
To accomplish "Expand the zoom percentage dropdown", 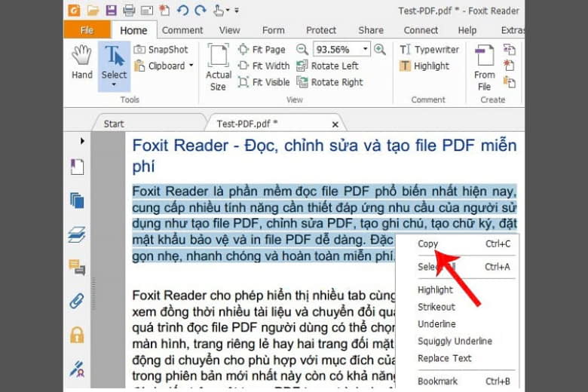I will click(365, 49).
